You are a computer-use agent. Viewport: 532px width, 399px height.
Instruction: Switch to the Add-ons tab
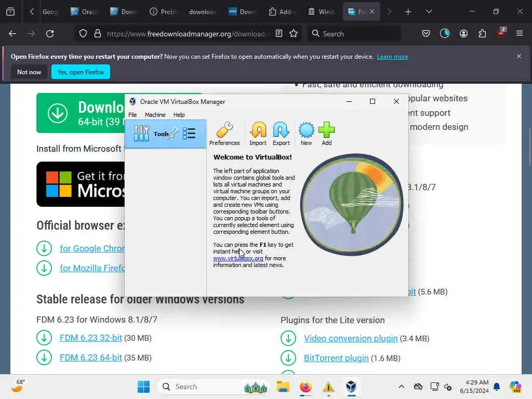click(282, 12)
